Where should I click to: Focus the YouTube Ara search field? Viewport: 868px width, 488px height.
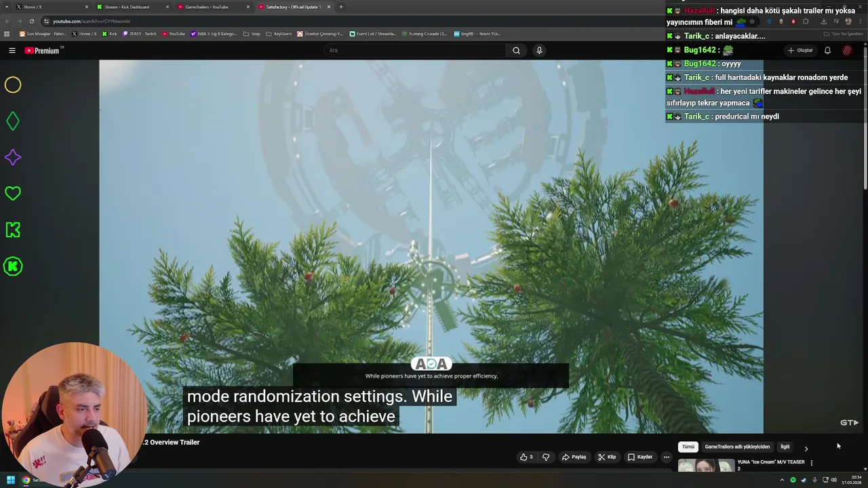(x=414, y=50)
